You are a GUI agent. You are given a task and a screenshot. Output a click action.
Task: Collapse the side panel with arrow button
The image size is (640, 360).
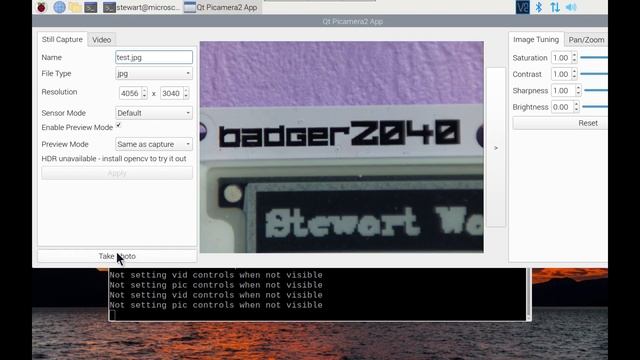pyautogui.click(x=496, y=148)
